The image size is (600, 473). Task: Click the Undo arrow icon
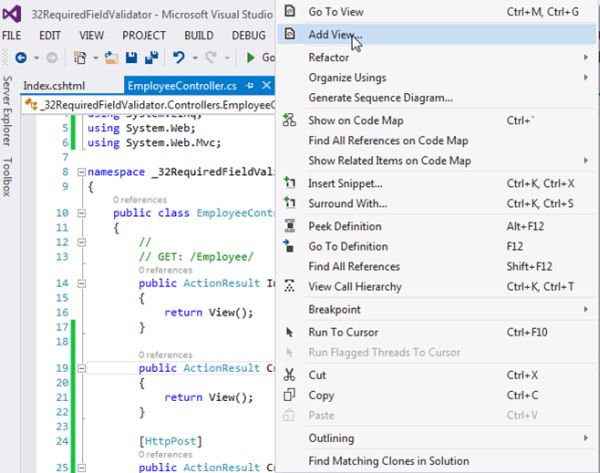point(179,58)
